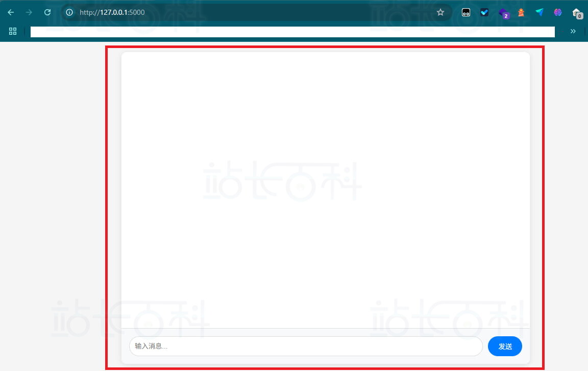Open the blue checkmark extension
The width and height of the screenshot is (588, 371).
pyautogui.click(x=484, y=12)
